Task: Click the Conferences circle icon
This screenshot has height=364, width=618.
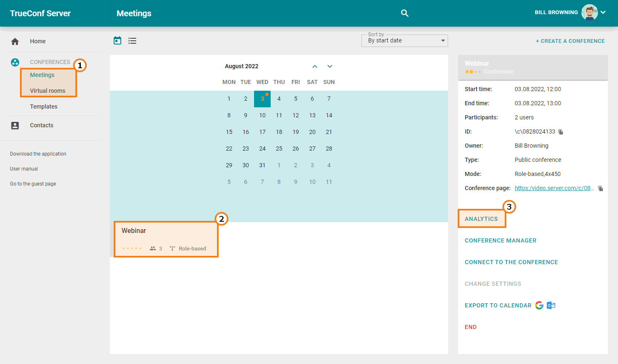Action: [x=15, y=62]
